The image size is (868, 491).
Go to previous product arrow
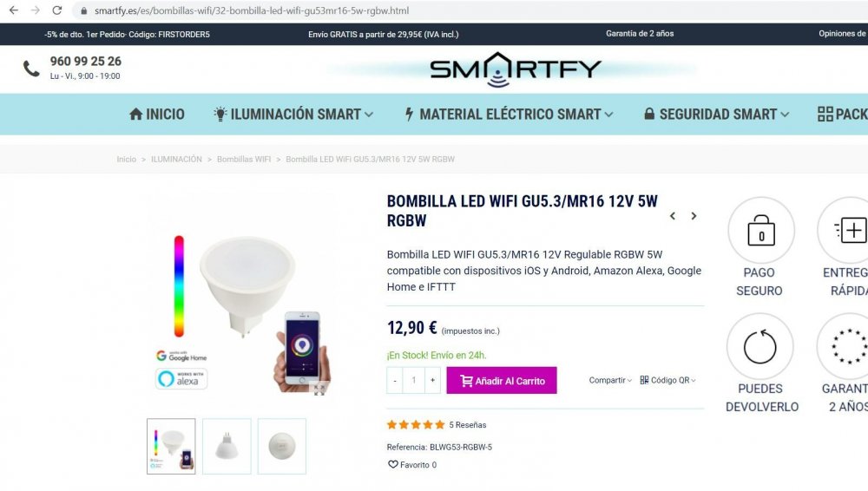pyautogui.click(x=673, y=216)
